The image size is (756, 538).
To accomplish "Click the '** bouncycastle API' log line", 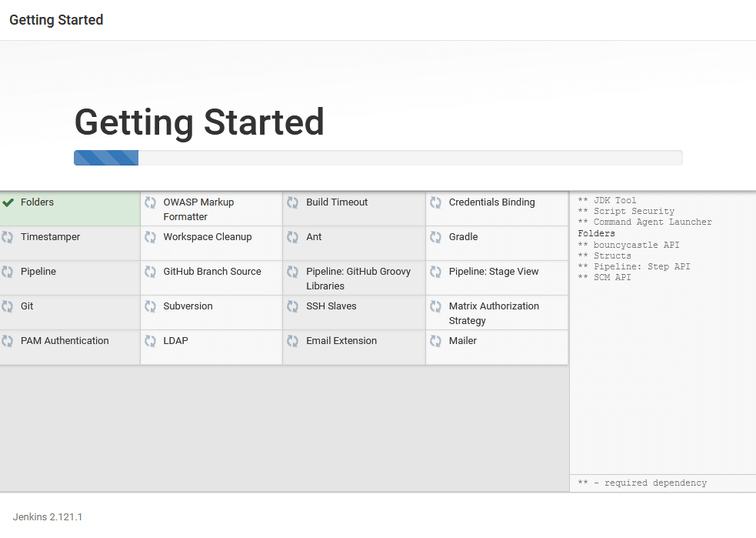I will click(x=628, y=245).
